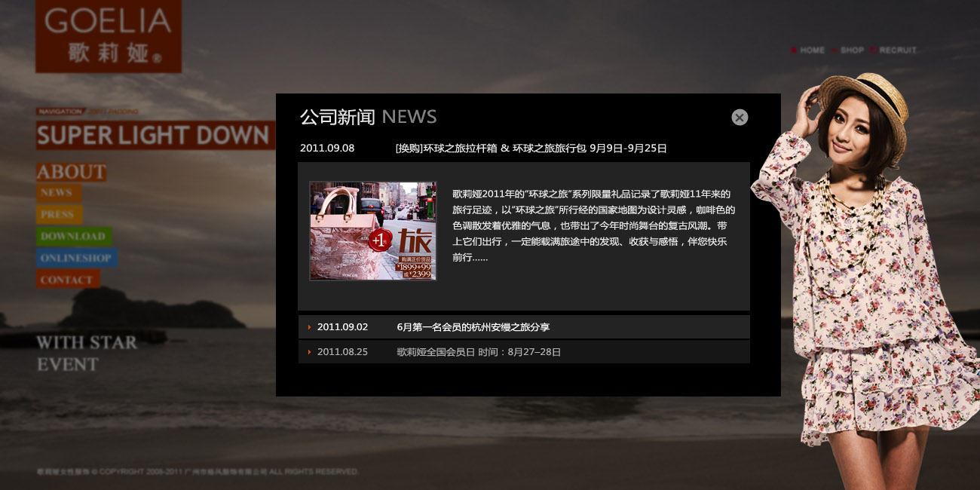Viewport: 980px width, 490px height.
Task: Close the news popup with the X icon
Action: [740, 117]
